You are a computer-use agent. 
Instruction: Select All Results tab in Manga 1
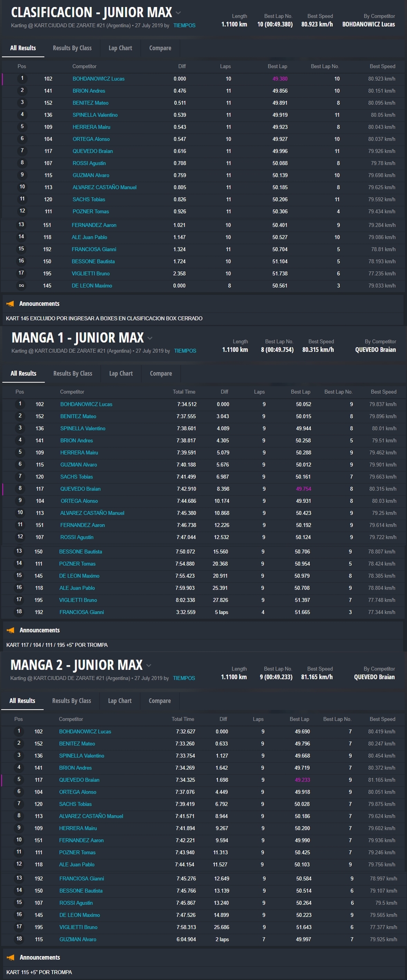pyautogui.click(x=24, y=374)
